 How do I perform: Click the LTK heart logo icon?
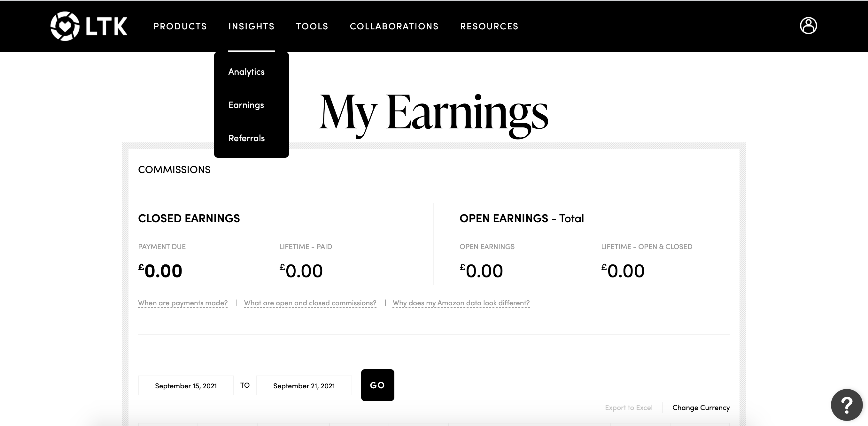click(65, 26)
